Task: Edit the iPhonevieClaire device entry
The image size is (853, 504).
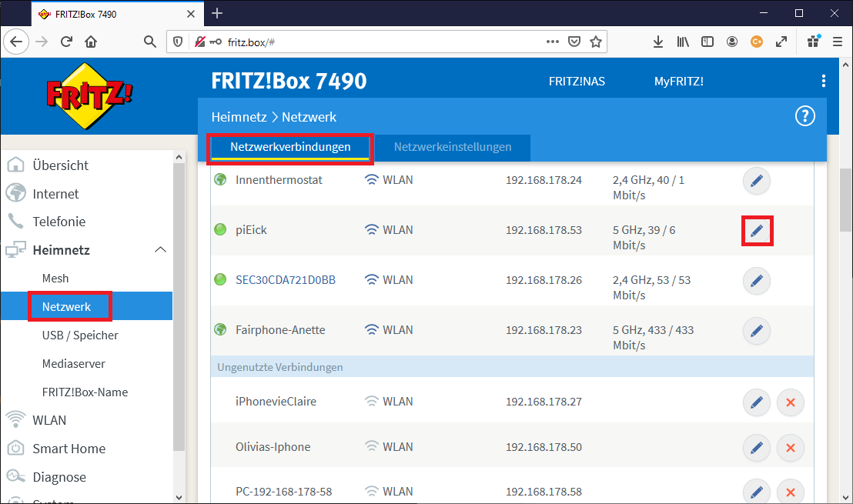Action: (x=756, y=403)
